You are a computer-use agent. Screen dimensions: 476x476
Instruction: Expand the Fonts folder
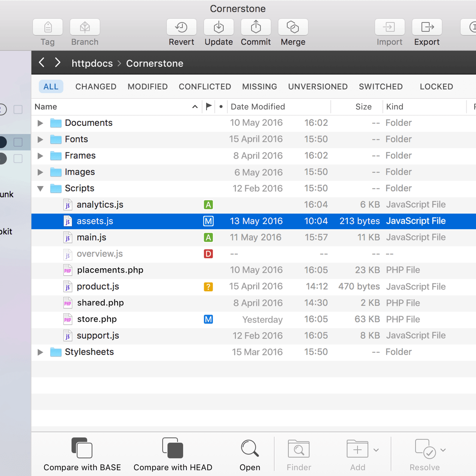pos(40,139)
